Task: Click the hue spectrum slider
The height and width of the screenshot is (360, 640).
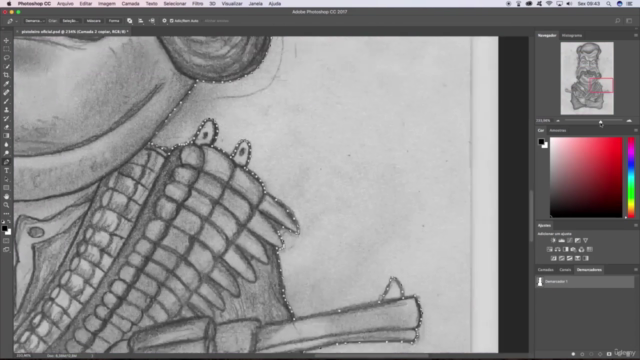Action: (631, 177)
